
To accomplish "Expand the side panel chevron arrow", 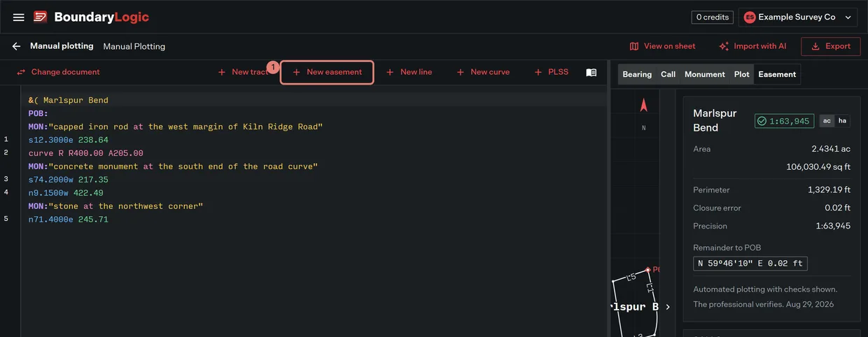I will [668, 307].
